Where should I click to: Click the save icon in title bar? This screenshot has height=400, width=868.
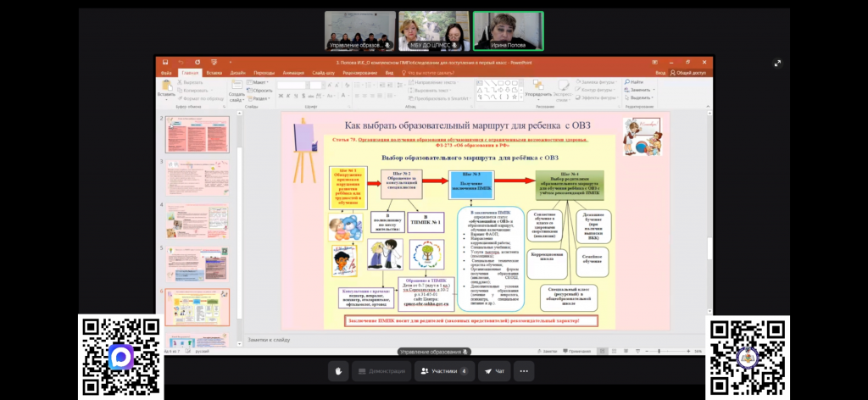click(x=165, y=62)
